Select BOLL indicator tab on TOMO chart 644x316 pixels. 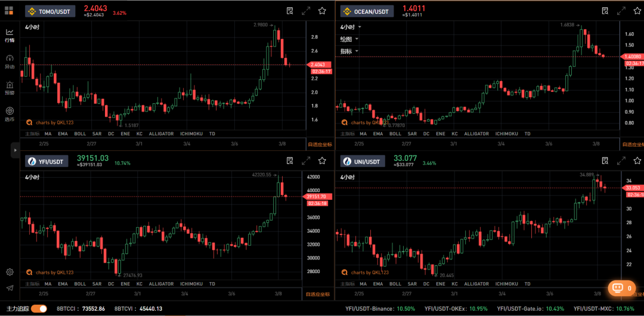(80, 134)
